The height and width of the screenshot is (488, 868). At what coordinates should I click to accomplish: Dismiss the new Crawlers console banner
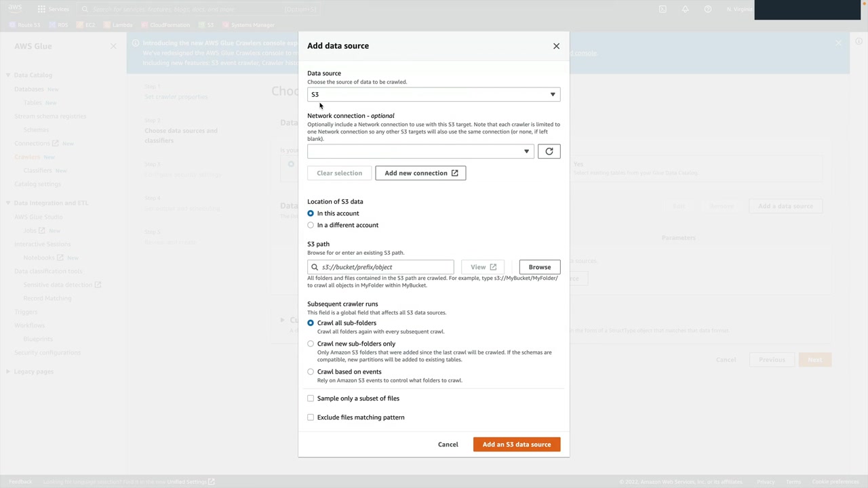click(x=839, y=43)
